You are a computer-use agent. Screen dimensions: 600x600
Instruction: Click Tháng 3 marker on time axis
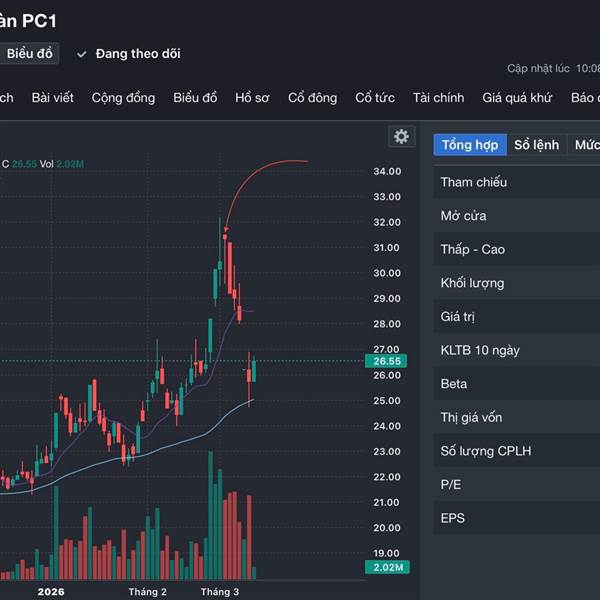click(x=220, y=592)
